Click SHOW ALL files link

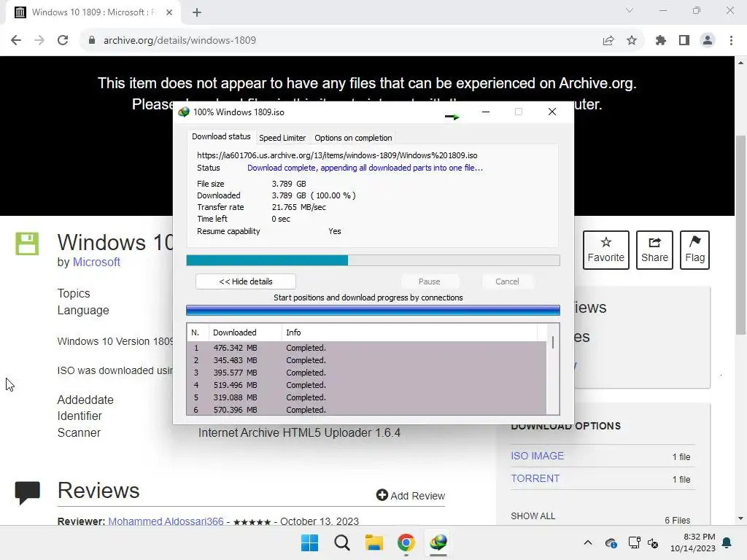pyautogui.click(x=533, y=516)
